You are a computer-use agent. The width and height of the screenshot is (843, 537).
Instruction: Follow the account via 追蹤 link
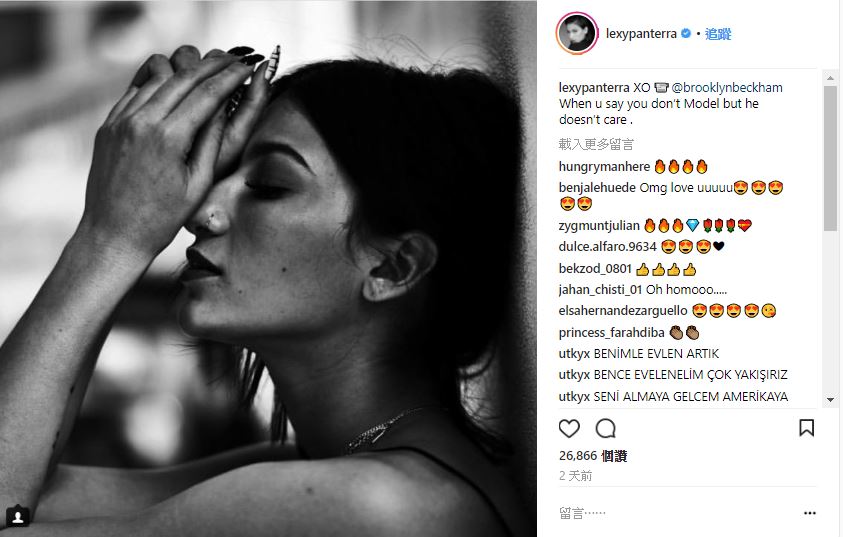tap(718, 34)
